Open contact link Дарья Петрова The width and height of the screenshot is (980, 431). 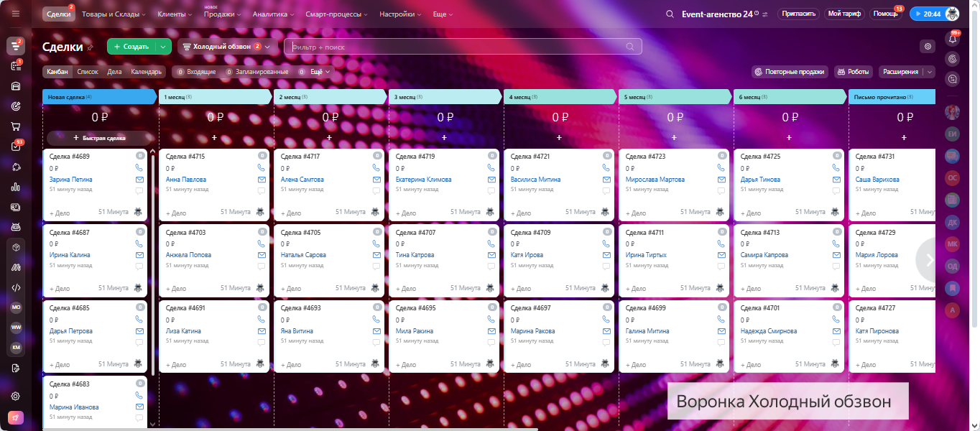(x=70, y=331)
